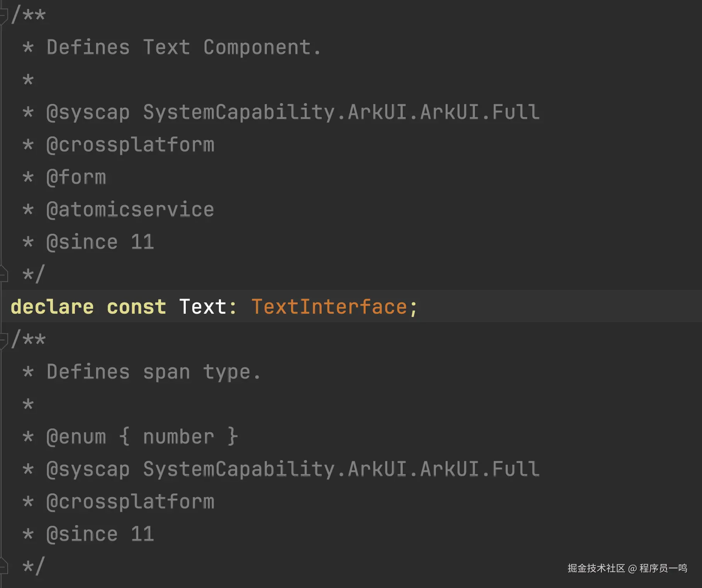Click the Text constant identifier

coord(203,307)
